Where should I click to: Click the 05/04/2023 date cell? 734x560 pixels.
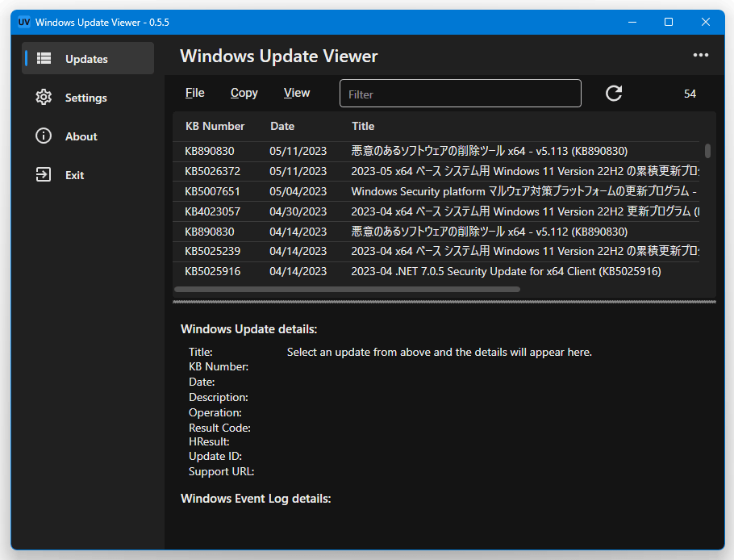[x=298, y=191]
